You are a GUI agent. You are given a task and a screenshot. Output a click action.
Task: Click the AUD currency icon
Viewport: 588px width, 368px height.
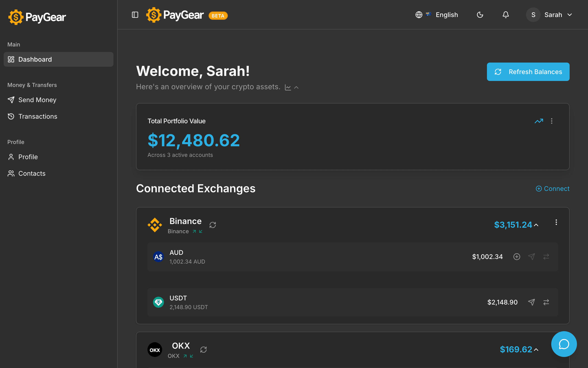[x=158, y=256]
